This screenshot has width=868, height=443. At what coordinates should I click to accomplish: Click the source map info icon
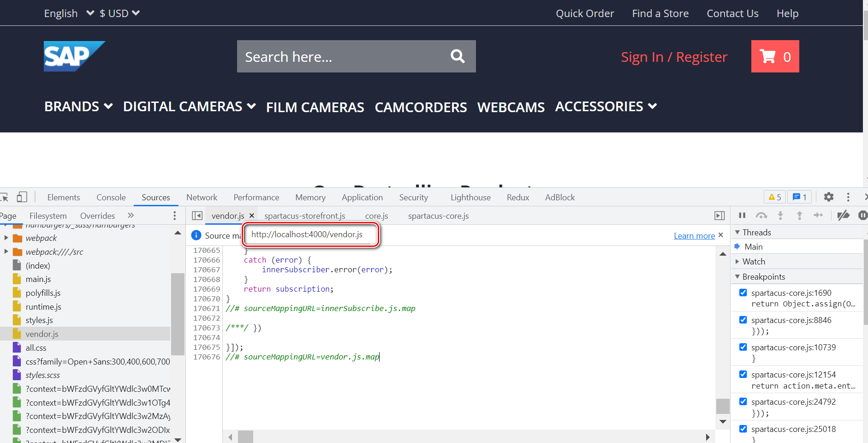tap(196, 235)
